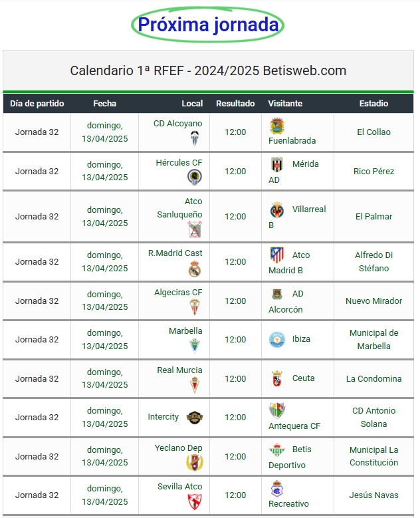Sort by the Fecha column header
This screenshot has height=518, width=420.
click(x=105, y=104)
